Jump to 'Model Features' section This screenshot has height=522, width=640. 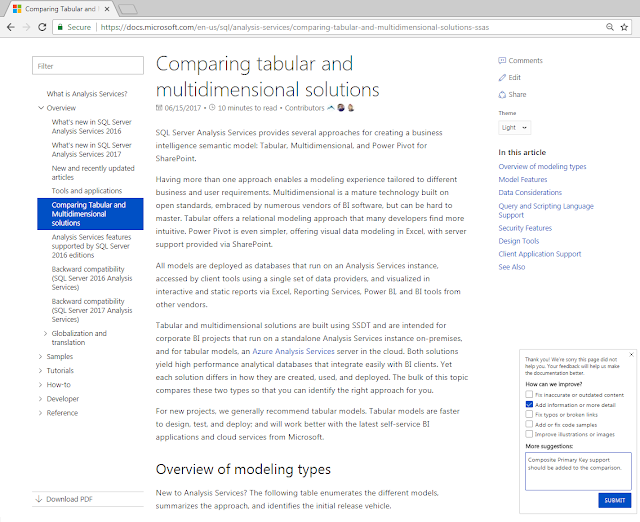523,180
